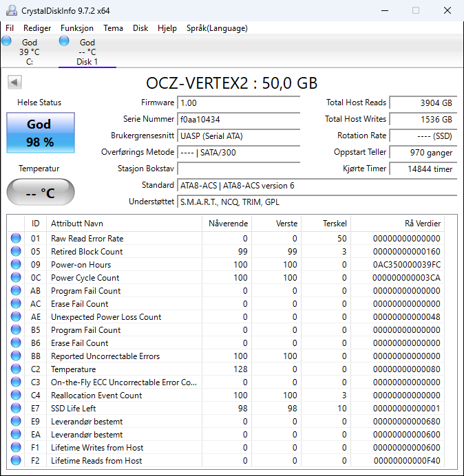The width and height of the screenshot is (464, 476).
Task: Click status orb for C2 Temperature row
Action: point(16,369)
